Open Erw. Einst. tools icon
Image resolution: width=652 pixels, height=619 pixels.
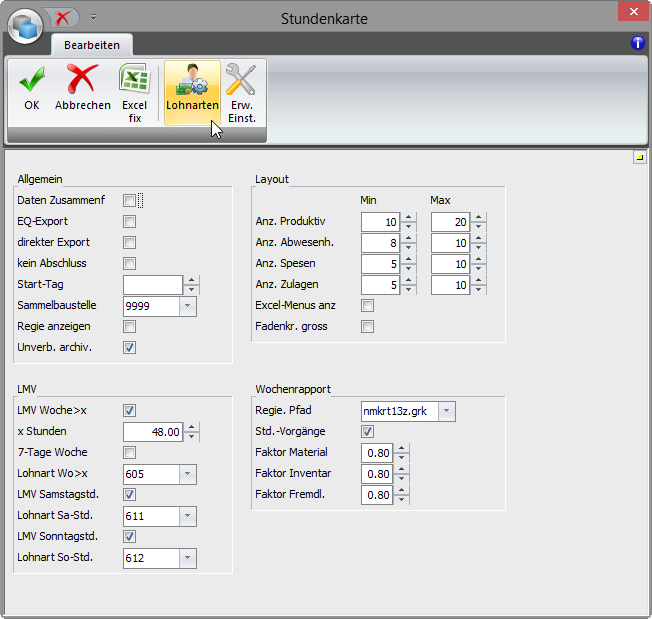pyautogui.click(x=241, y=80)
